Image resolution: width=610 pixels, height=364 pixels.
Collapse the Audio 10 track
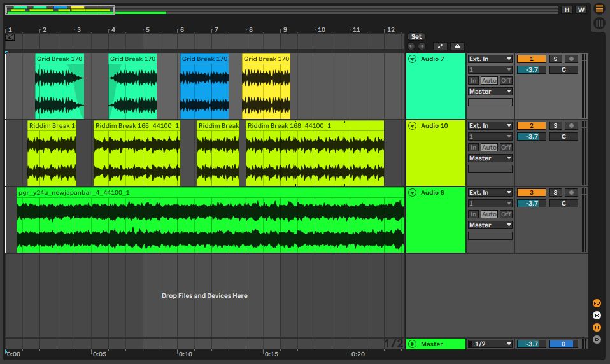tap(413, 125)
